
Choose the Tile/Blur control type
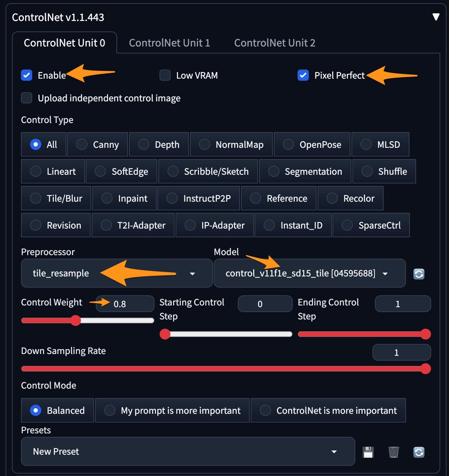pos(56,198)
